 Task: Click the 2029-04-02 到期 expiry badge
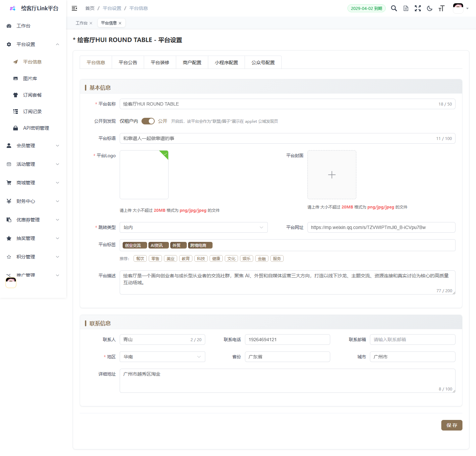point(366,8)
